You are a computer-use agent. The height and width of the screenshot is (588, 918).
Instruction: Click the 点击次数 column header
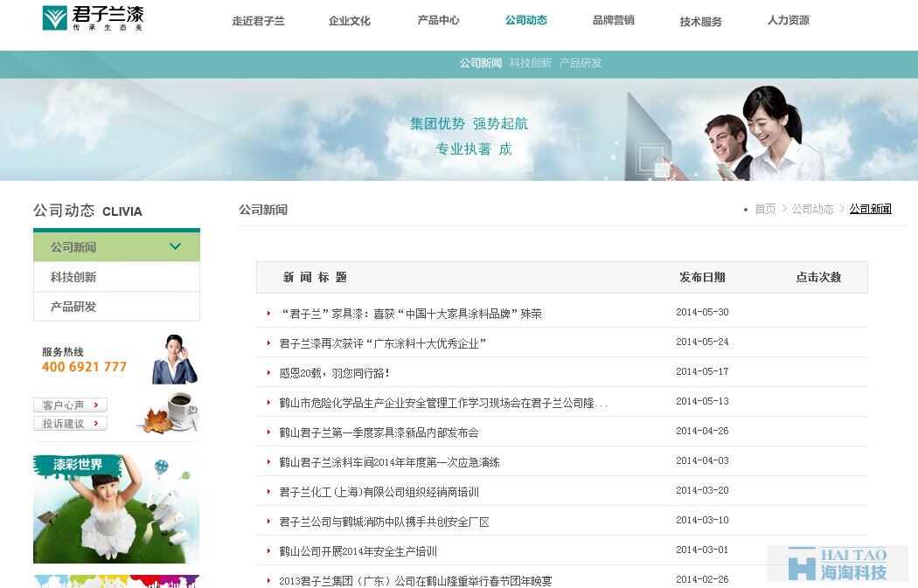pos(818,277)
